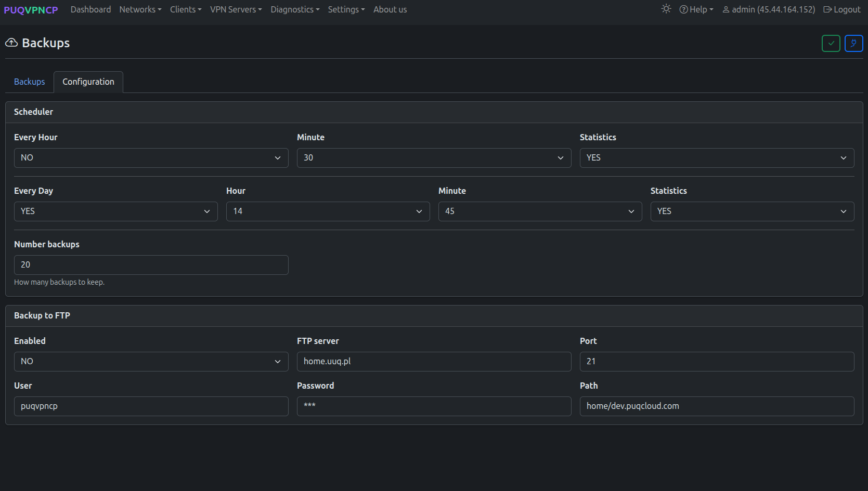Log out with the Logout link
Image resolution: width=868 pixels, height=491 pixels.
tap(842, 9)
